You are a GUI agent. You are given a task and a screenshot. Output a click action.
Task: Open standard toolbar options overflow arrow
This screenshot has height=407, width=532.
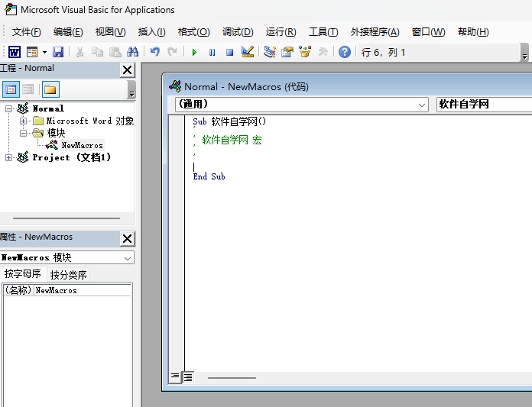524,53
